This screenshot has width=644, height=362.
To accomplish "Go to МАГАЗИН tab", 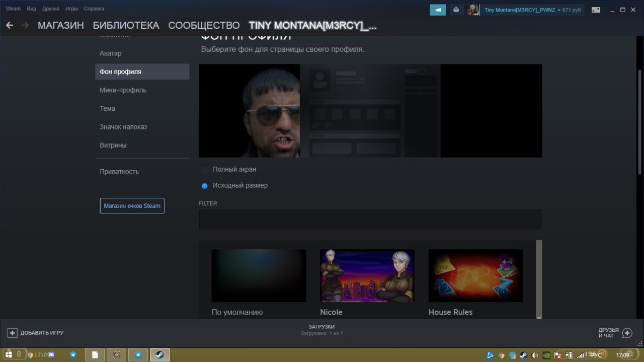I will pos(61,25).
